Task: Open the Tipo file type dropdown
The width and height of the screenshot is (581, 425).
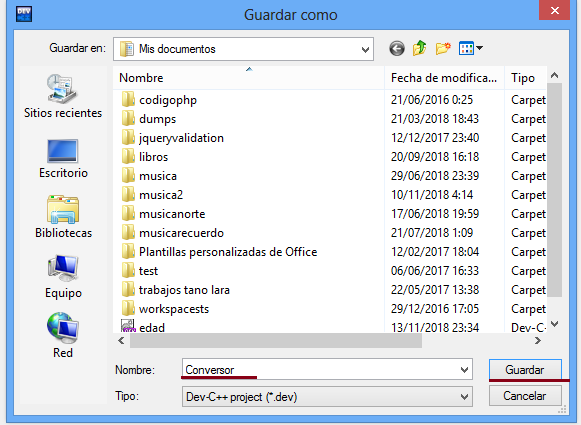Action: (327, 396)
